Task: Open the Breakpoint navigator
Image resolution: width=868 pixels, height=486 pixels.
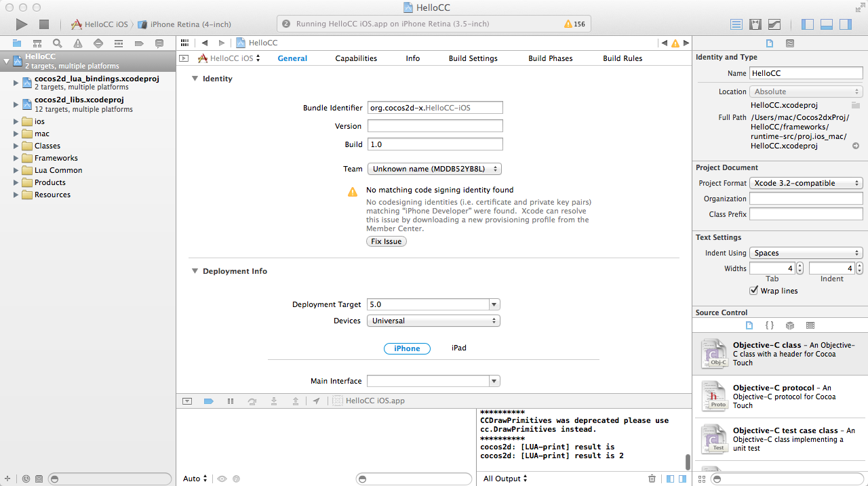Action: [139, 43]
